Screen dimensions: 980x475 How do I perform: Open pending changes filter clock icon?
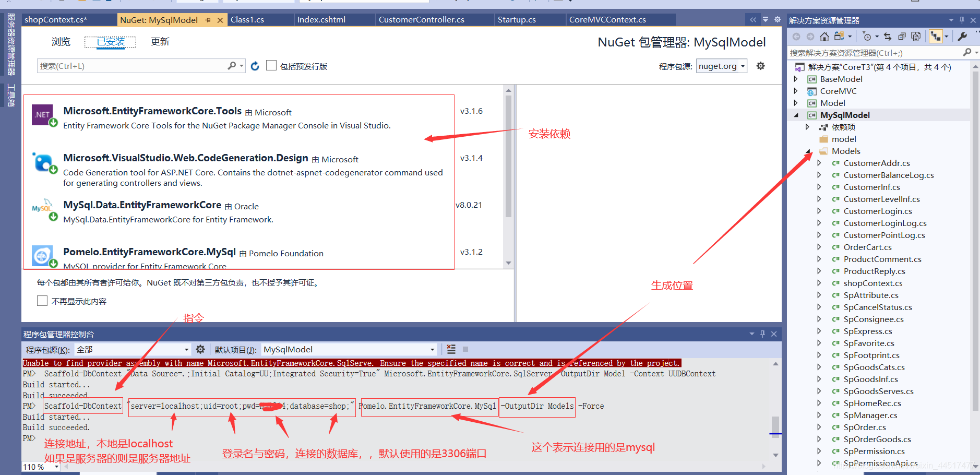867,37
